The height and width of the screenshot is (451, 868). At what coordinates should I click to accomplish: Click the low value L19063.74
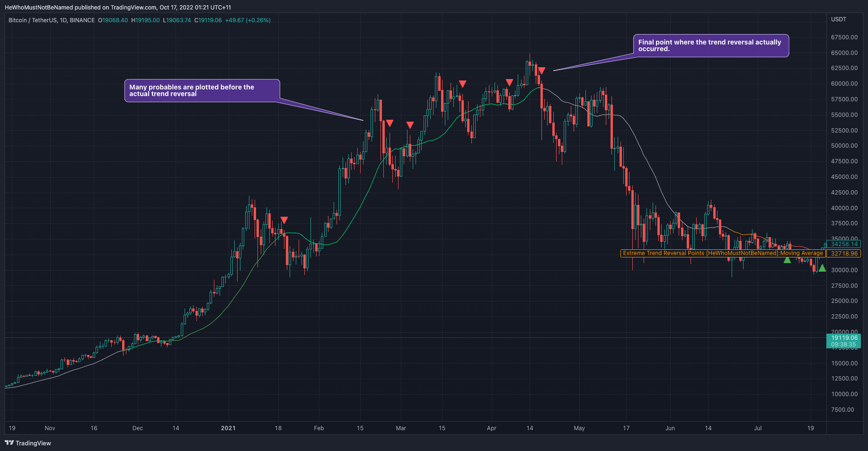click(x=177, y=20)
